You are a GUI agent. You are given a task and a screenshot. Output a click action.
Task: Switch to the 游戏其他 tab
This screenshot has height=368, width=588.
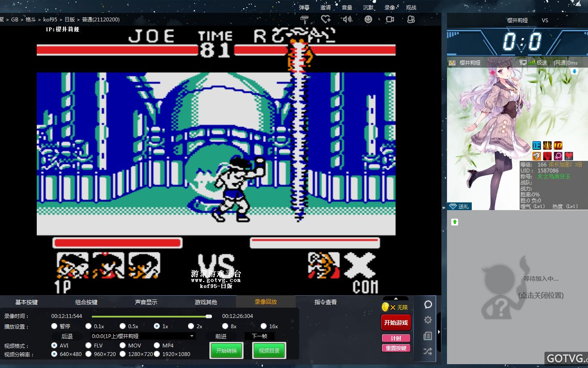pos(206,302)
